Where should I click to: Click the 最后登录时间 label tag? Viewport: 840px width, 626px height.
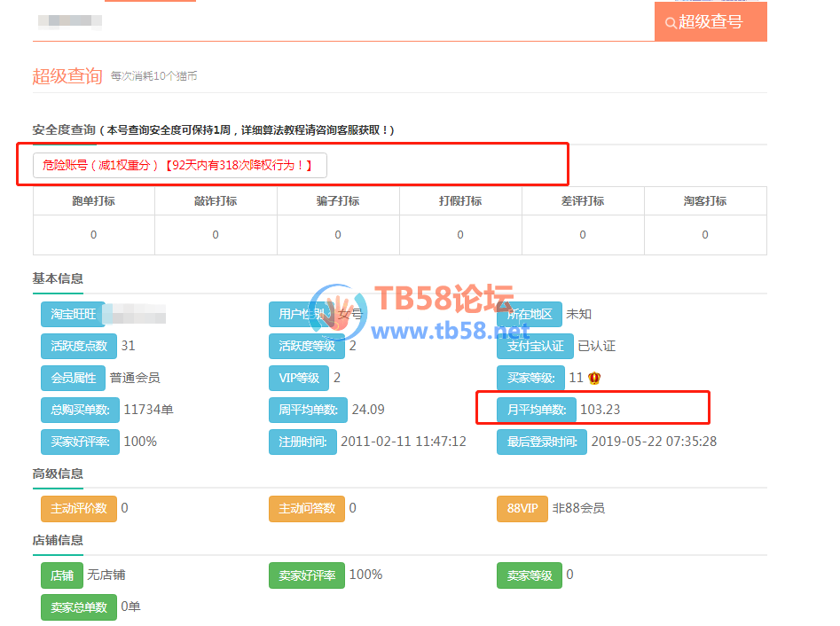point(541,442)
